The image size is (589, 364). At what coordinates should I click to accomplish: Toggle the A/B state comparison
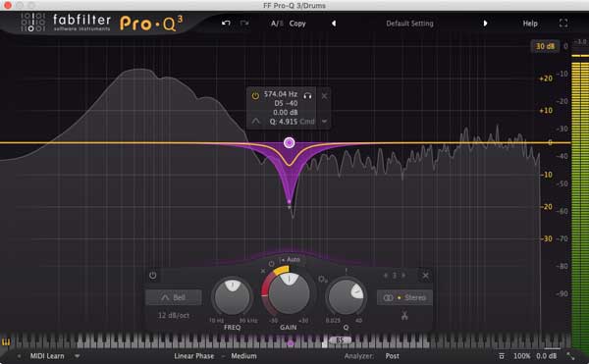tap(276, 24)
